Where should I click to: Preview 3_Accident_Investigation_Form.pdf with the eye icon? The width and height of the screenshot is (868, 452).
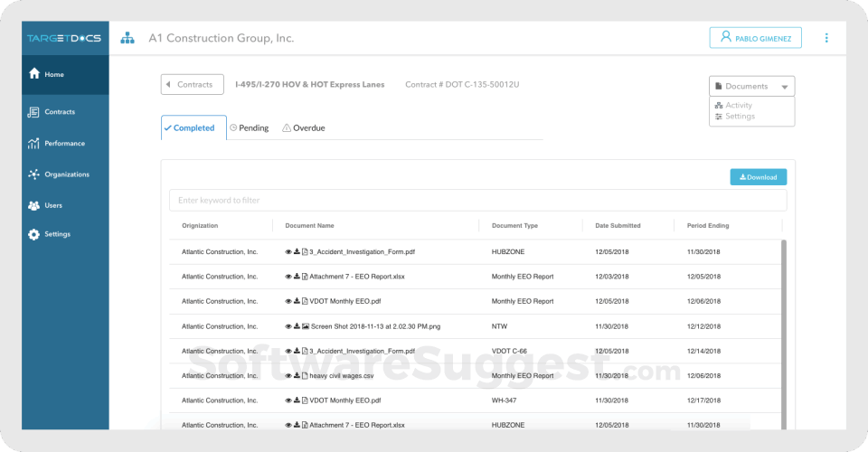(x=288, y=251)
